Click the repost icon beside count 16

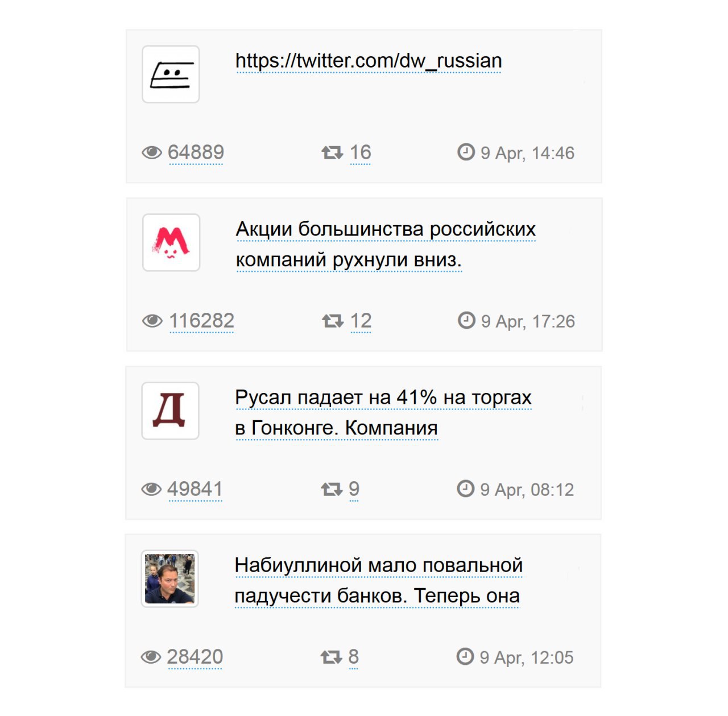pos(332,152)
